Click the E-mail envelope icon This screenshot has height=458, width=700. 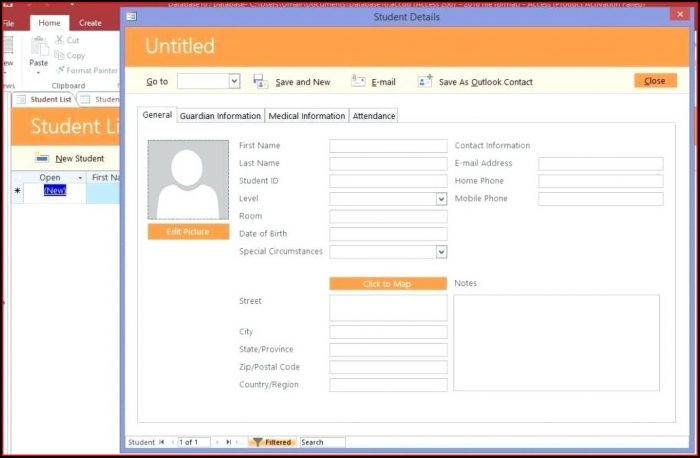(x=358, y=81)
